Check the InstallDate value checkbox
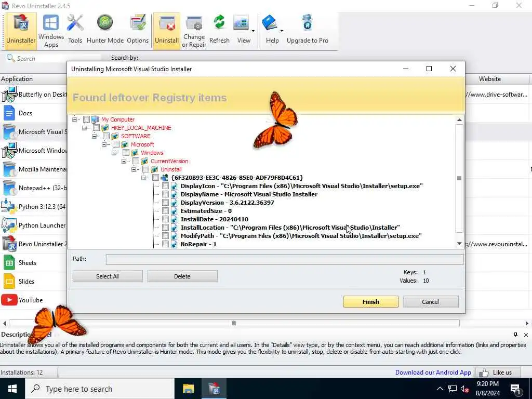 click(165, 219)
